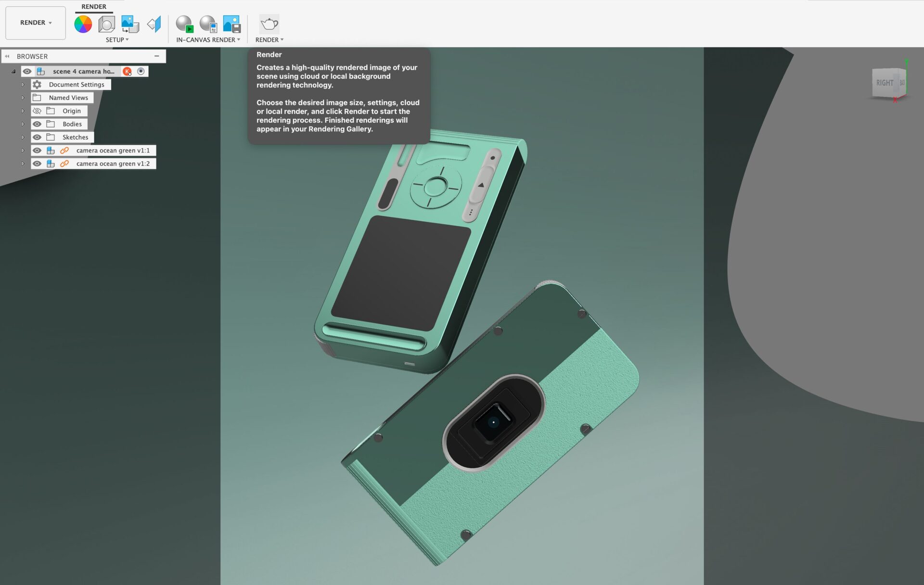
Task: Start the In-Canvas Render
Action: (x=184, y=24)
